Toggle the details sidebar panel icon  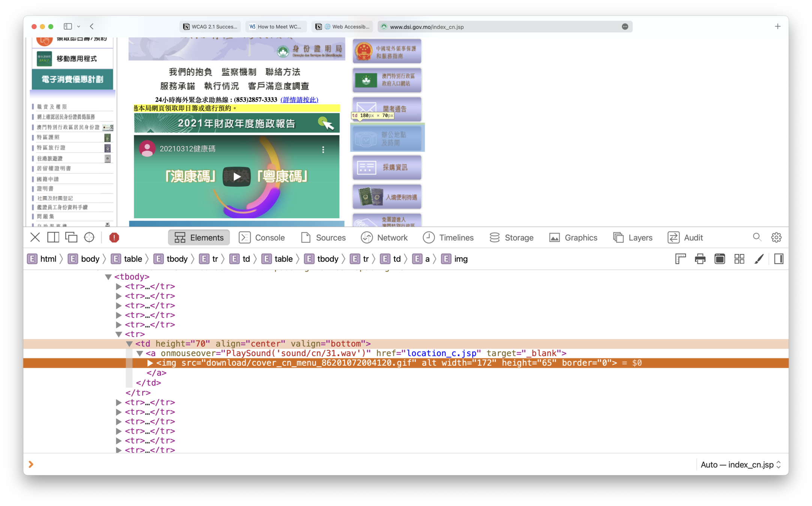779,259
